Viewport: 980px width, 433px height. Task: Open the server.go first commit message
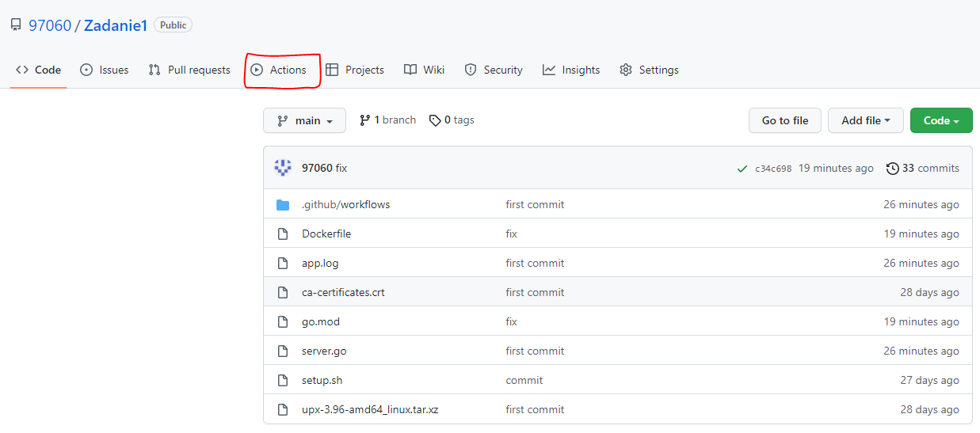[536, 351]
